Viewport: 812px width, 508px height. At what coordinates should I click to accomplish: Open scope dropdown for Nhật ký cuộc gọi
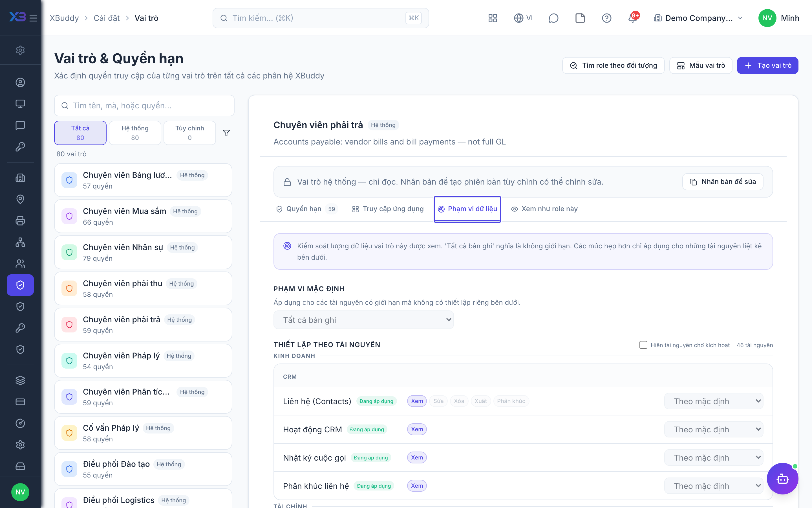714,457
